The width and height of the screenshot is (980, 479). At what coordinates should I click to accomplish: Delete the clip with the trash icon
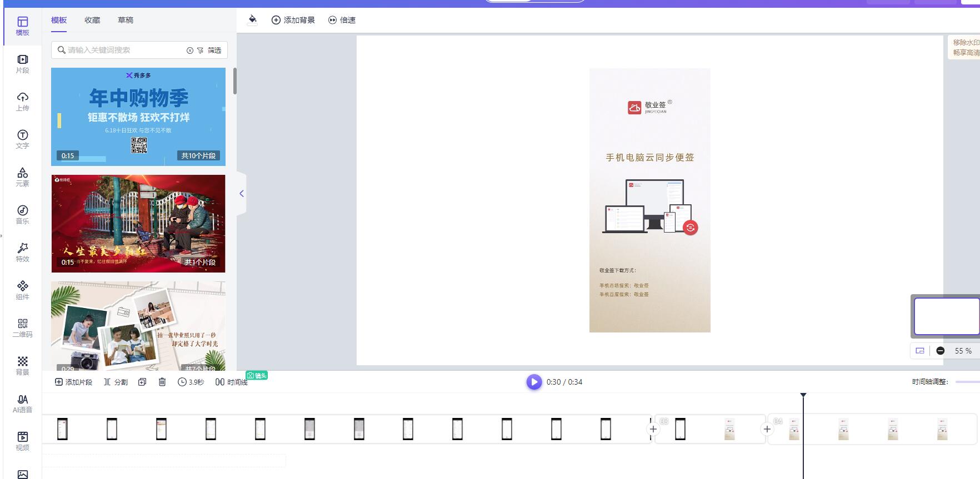[x=162, y=382]
